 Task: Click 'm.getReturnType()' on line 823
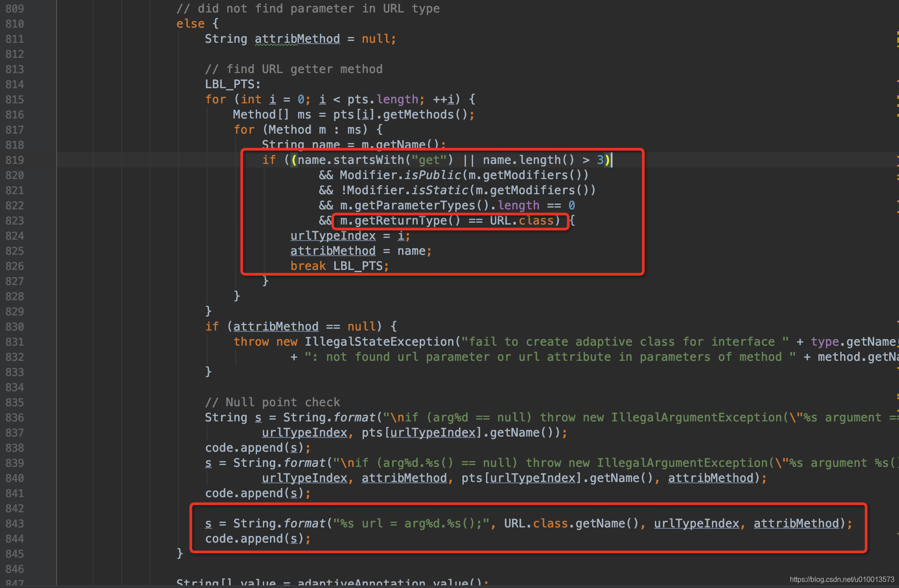[400, 220]
